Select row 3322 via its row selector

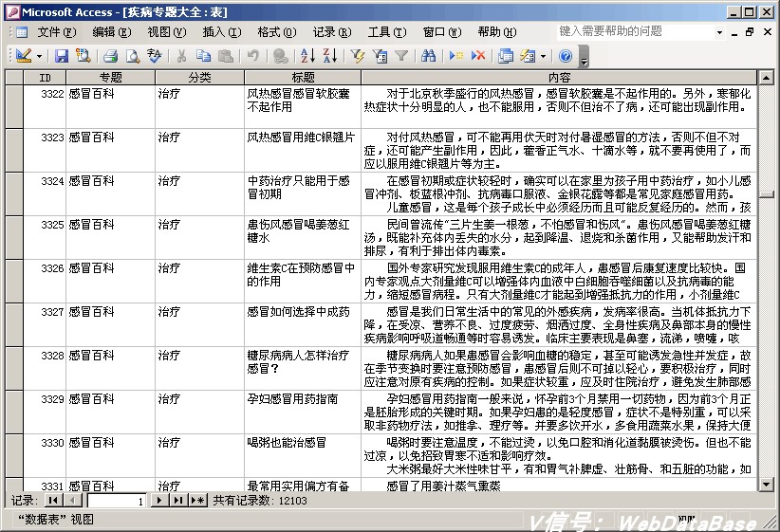tap(14, 106)
